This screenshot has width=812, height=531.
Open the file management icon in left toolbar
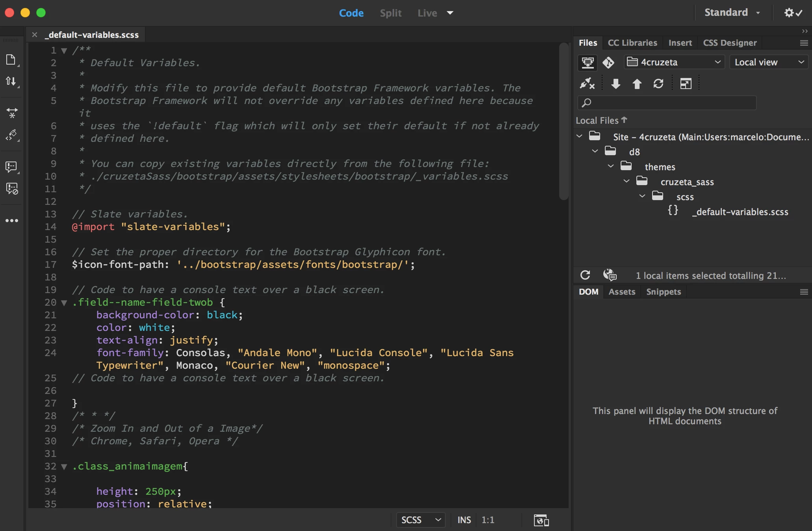point(11,60)
